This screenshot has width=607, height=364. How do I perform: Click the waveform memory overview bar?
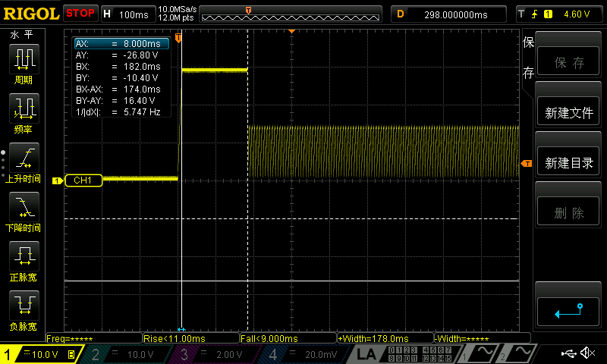tap(291, 14)
